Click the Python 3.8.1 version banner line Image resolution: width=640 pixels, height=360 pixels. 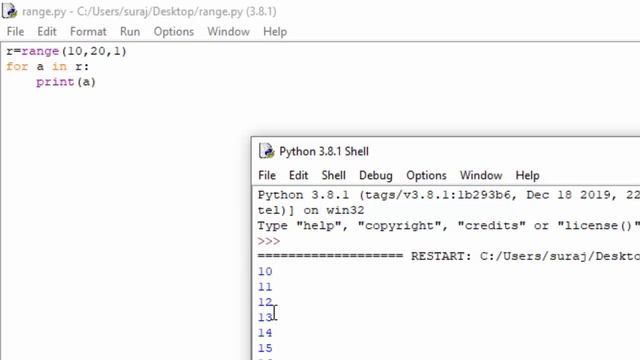[449, 195]
